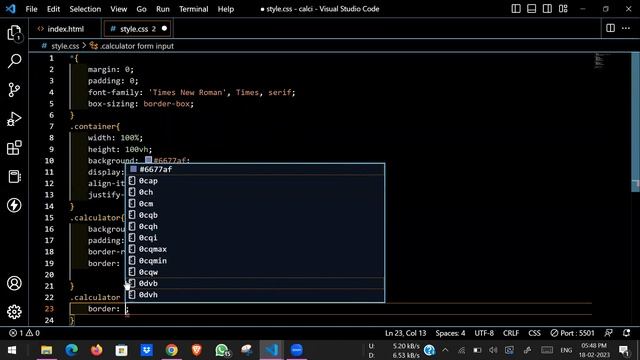The width and height of the screenshot is (640, 360).
Task: Split the editor to the right
Action: [610, 28]
